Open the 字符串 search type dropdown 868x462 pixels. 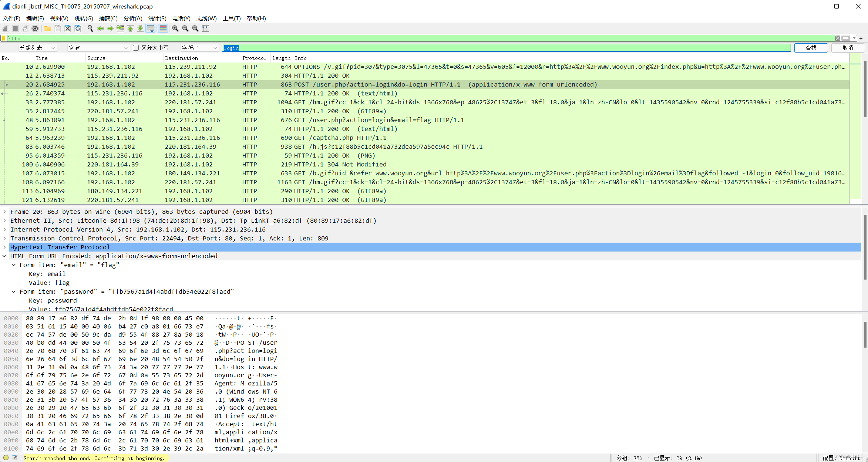click(x=199, y=48)
